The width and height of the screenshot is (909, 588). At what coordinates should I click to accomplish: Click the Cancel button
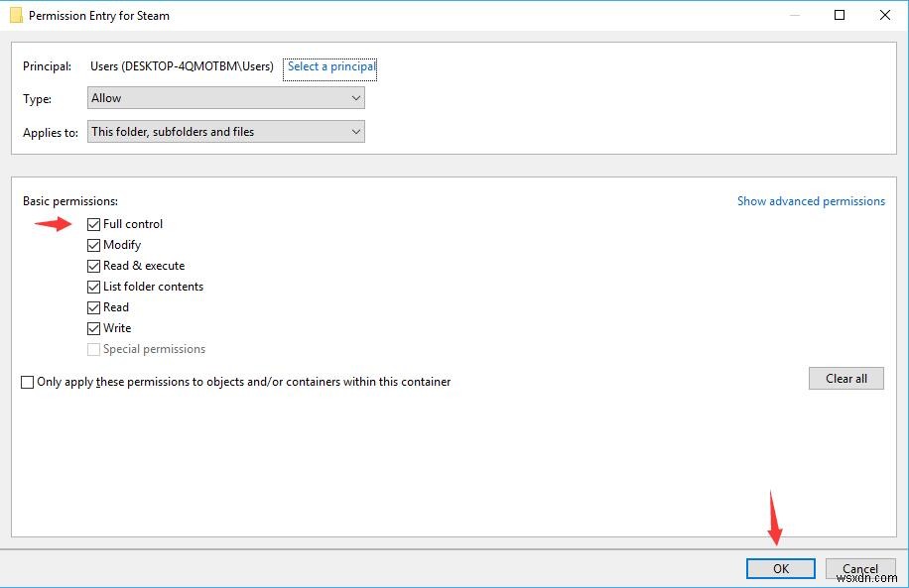[860, 568]
